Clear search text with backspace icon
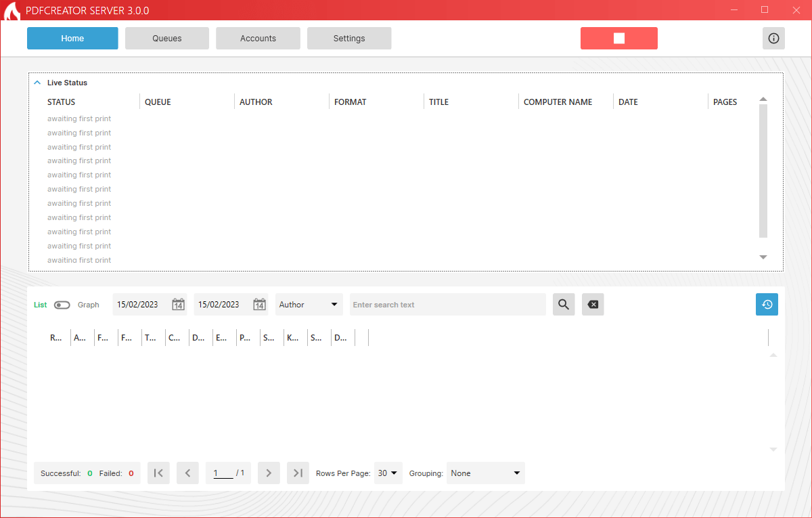 [593, 305]
